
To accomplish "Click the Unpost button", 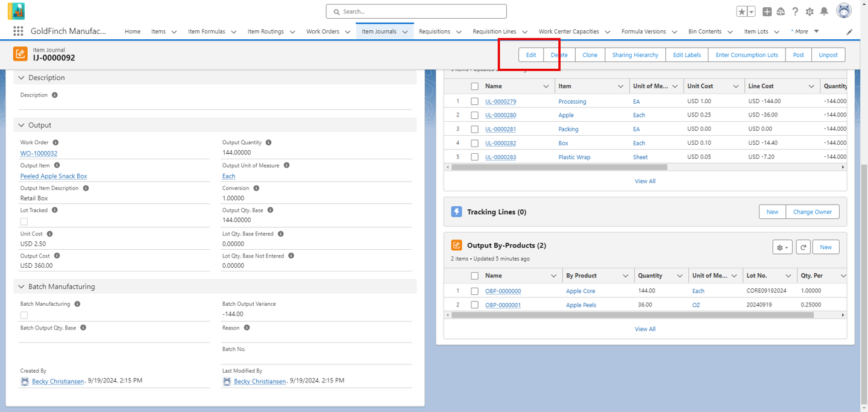I will 828,55.
